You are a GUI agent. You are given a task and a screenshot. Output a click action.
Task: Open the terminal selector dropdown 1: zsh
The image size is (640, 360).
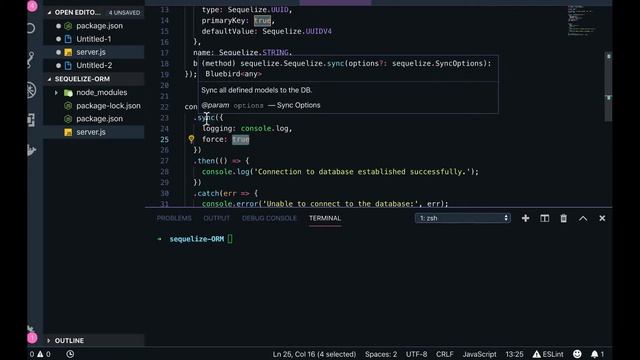[x=462, y=218]
